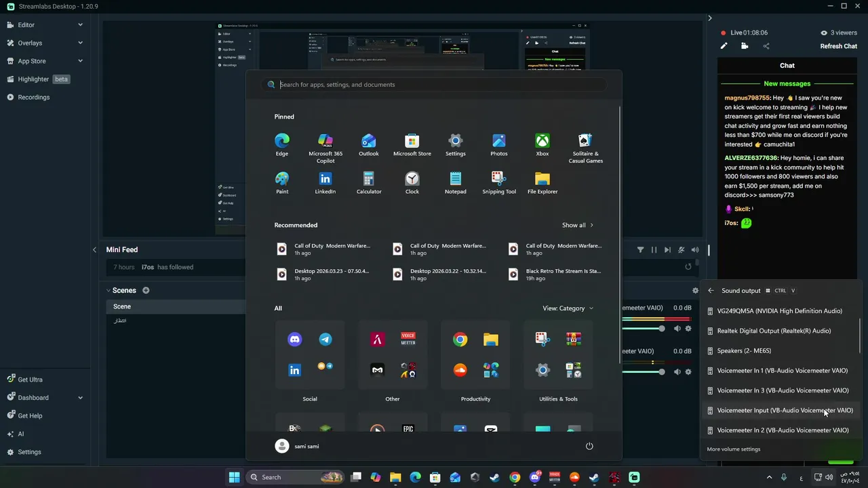Open Edge from pinned apps
This screenshot has width=868, height=488.
(282, 145)
